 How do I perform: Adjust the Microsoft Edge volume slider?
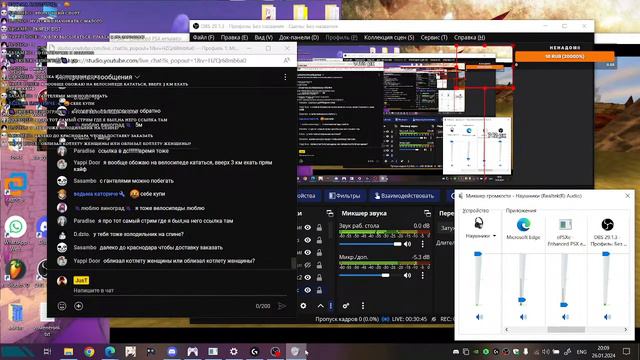pyautogui.click(x=522, y=300)
